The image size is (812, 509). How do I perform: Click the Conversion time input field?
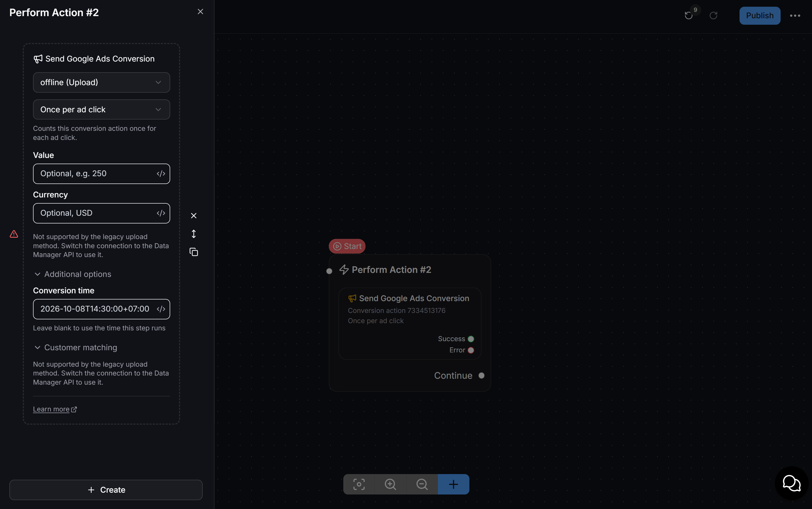pos(101,309)
